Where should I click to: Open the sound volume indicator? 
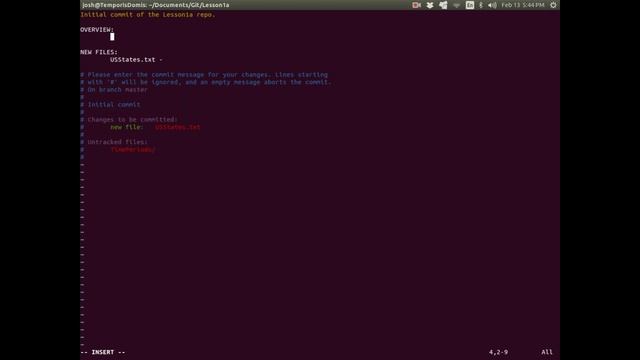pos(492,5)
